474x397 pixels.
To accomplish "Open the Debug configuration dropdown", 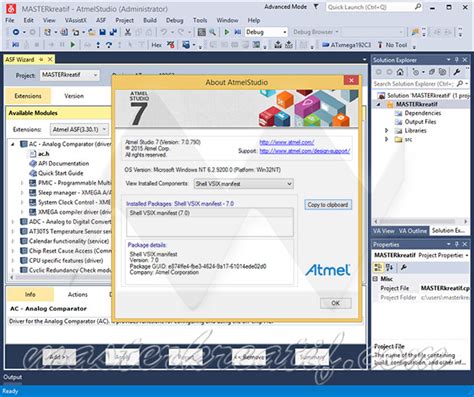I will click(x=285, y=32).
